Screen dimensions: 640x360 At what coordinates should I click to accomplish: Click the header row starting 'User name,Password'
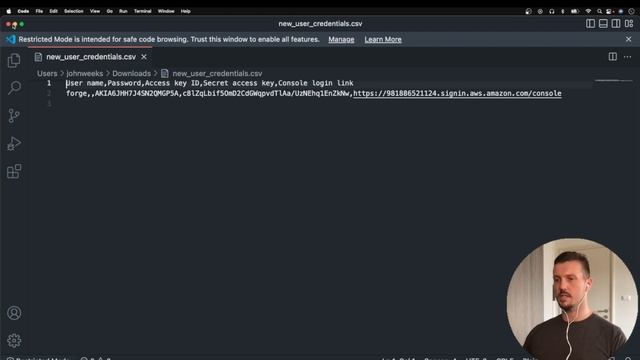(x=210, y=83)
